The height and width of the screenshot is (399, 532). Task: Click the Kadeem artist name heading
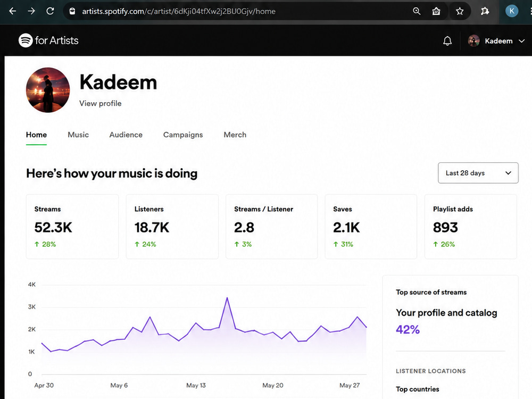point(118,82)
